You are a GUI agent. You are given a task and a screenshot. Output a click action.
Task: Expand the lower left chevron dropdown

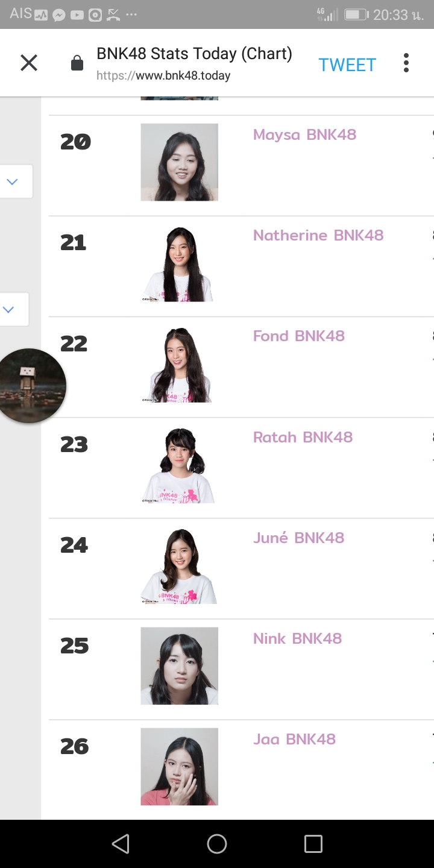(10, 309)
